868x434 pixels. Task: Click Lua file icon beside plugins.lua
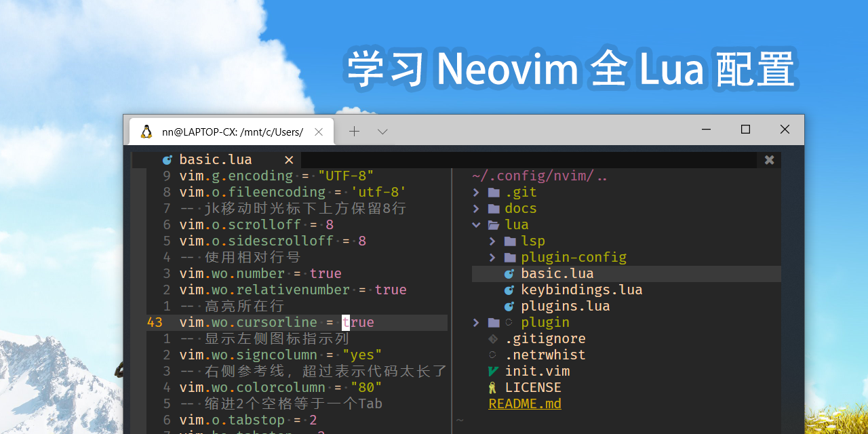(x=509, y=307)
